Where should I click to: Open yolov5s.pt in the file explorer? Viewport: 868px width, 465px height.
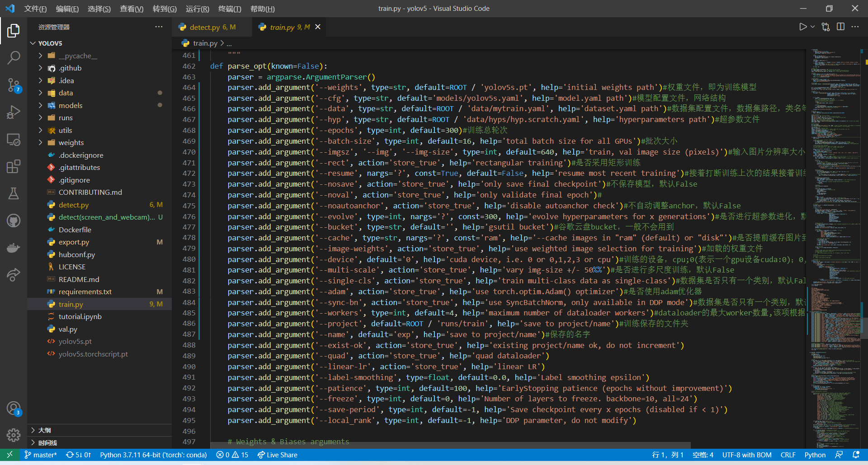99,342
